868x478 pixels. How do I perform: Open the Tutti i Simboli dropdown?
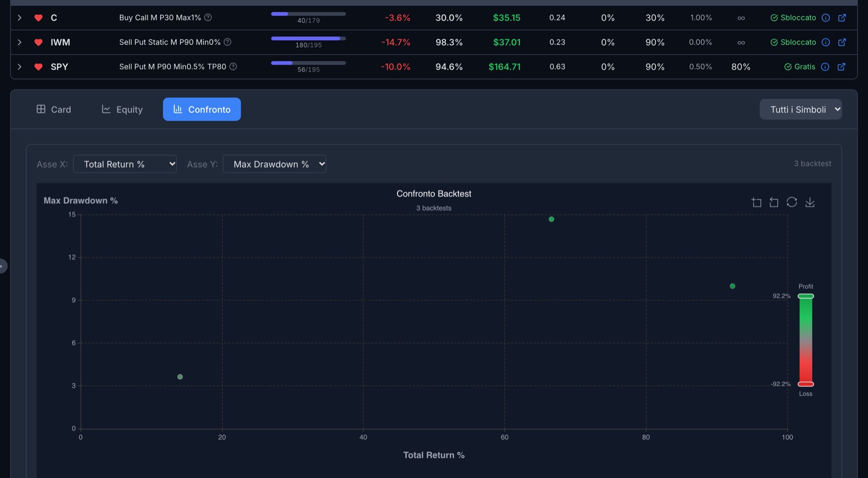(x=801, y=110)
